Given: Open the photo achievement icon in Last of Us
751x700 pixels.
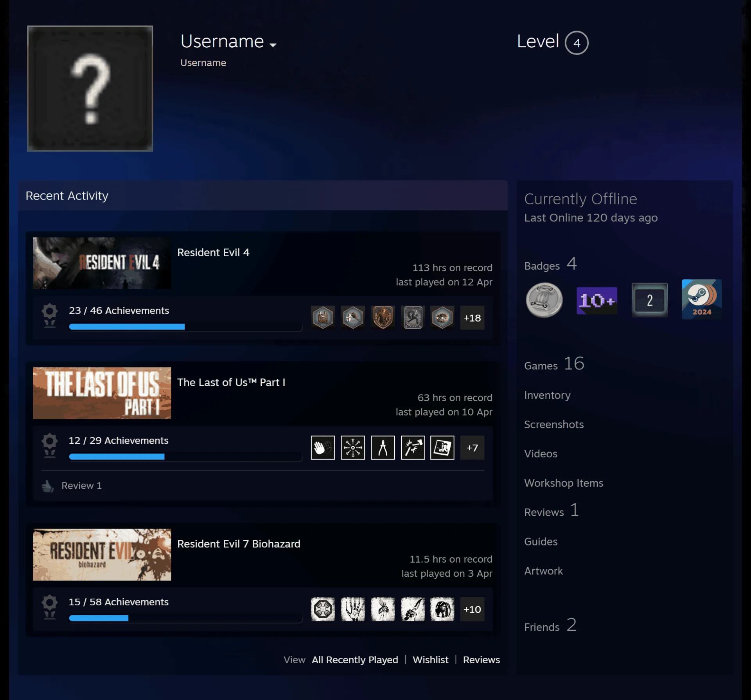Looking at the screenshot, I should click(442, 447).
